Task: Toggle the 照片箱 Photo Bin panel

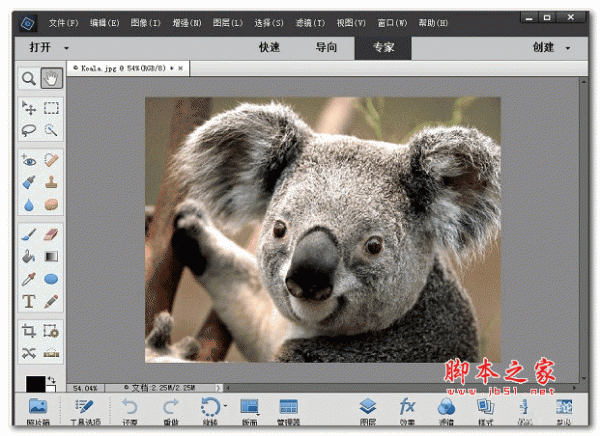Action: tap(37, 410)
